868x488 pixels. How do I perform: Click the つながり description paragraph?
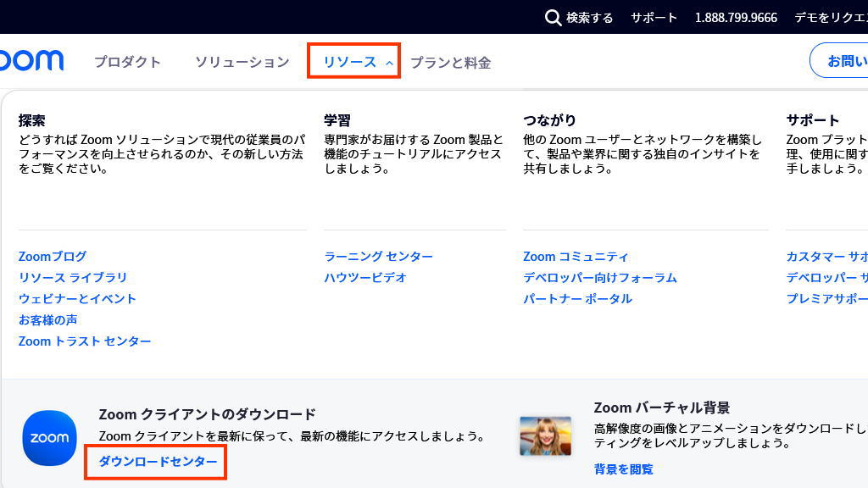[643, 154]
